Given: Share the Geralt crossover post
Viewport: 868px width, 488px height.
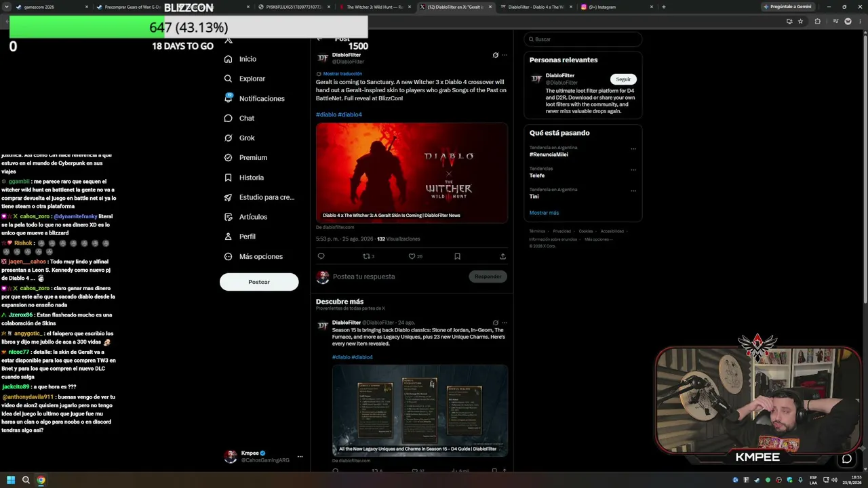Looking at the screenshot, I should tap(502, 256).
